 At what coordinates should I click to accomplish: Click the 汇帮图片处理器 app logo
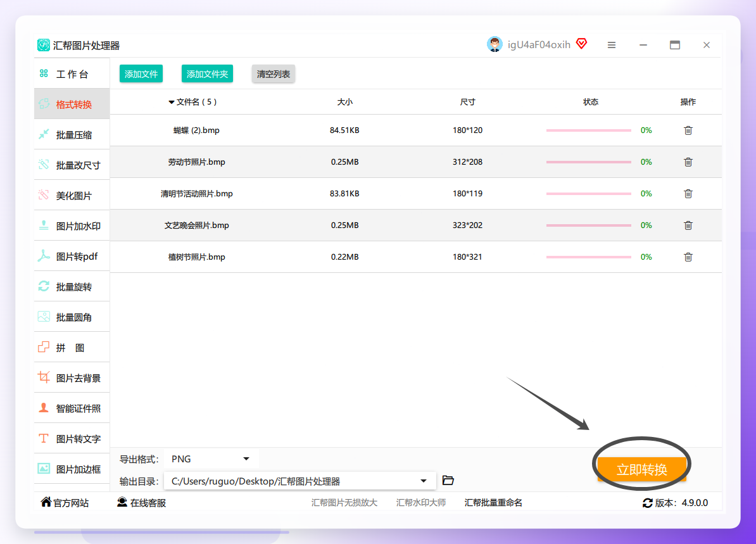(x=44, y=46)
